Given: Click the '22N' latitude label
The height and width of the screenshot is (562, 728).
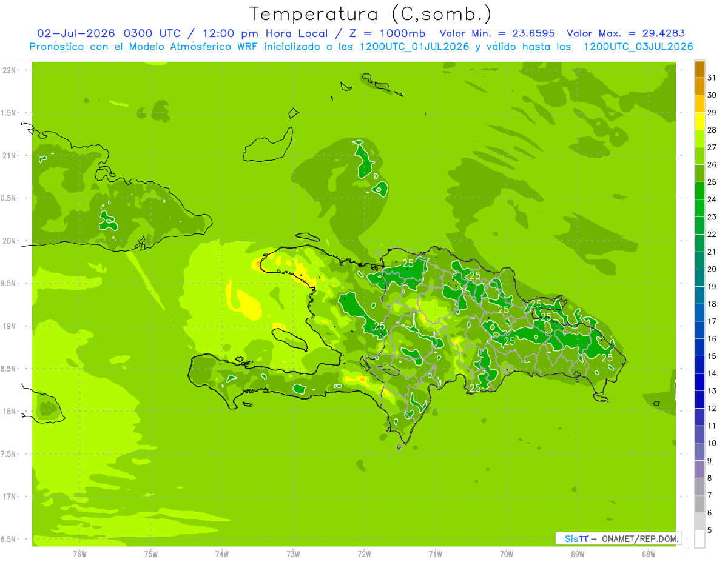Looking at the screenshot, I should 8,70.
